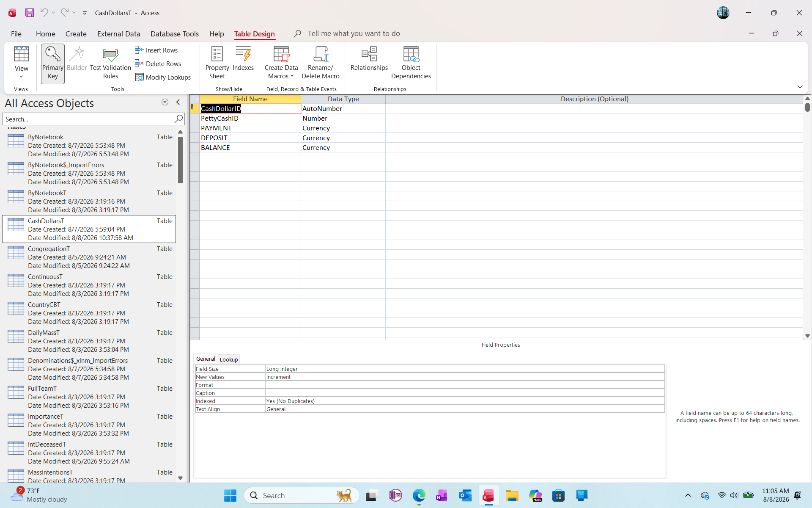This screenshot has width=812, height=508.
Task: Select the General field properties tab
Action: [206, 359]
